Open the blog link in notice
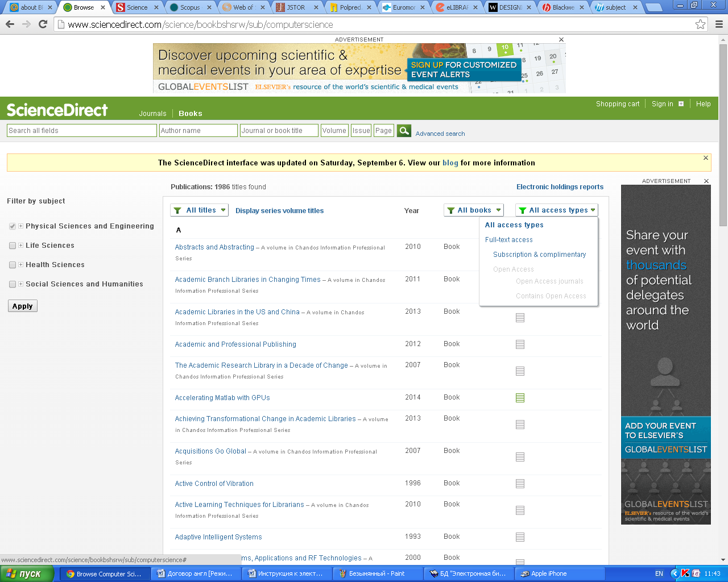The height and width of the screenshot is (582, 728). tap(450, 163)
